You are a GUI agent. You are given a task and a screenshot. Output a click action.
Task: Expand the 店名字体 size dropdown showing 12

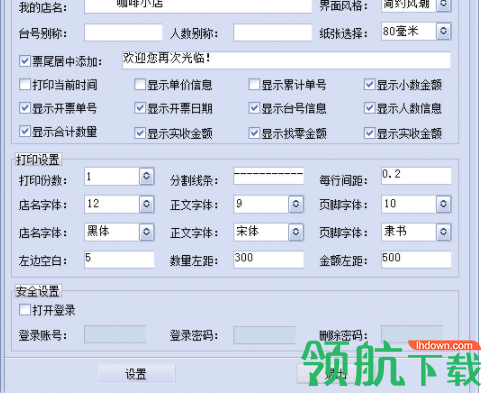[x=146, y=204]
